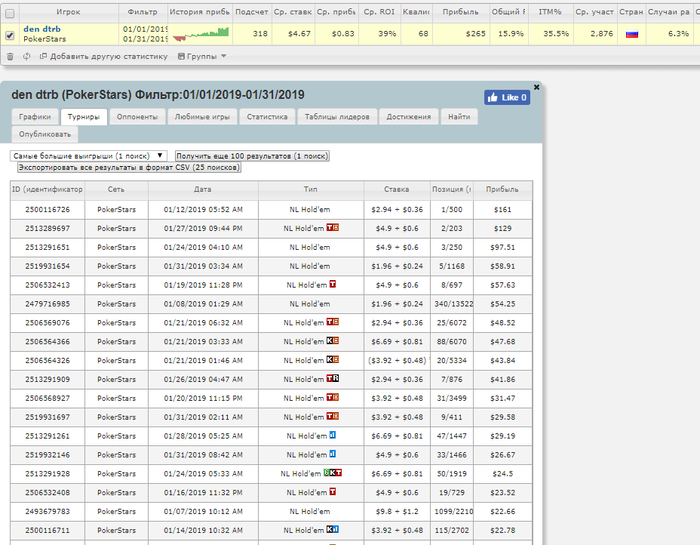Image resolution: width=700 pixels, height=545 pixels.
Task: Click the TE badge in row 2513289697
Action: [x=333, y=228]
